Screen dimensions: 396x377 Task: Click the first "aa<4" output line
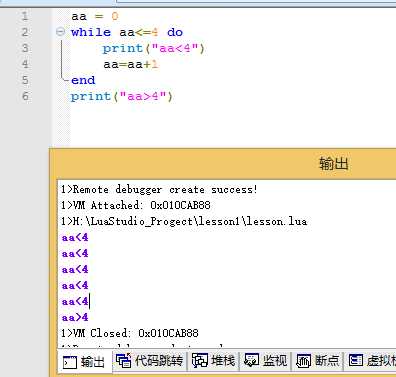[x=75, y=237]
